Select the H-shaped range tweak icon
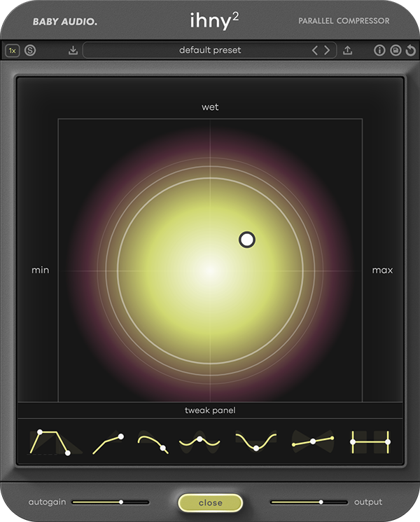The height and width of the screenshot is (522, 420). click(x=370, y=442)
